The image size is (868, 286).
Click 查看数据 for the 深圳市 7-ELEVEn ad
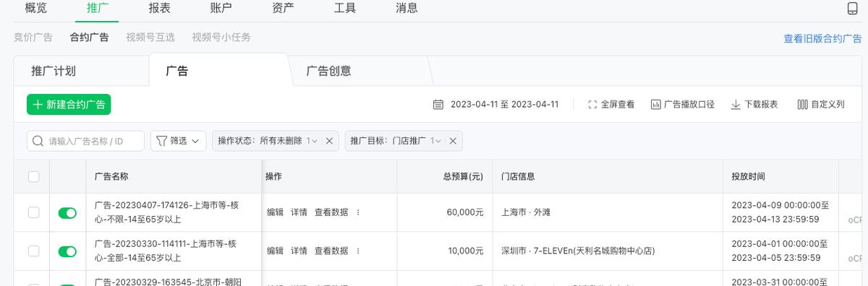(331, 251)
